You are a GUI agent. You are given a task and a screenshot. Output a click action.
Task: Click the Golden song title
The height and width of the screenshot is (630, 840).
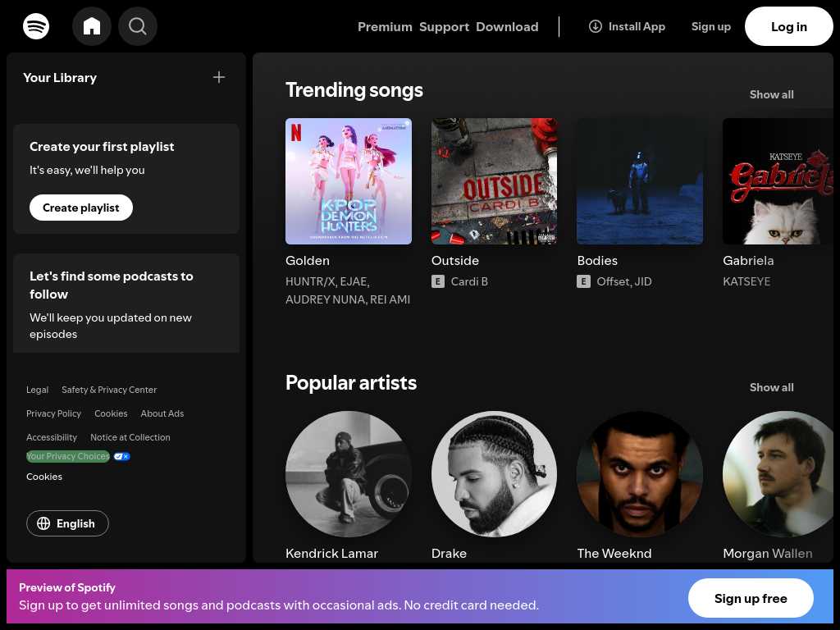tap(308, 260)
